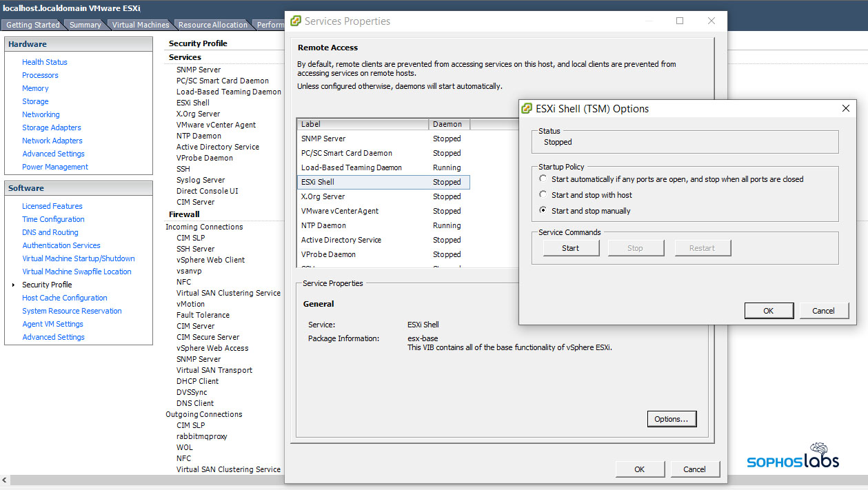
Task: Open Software Advanced Settings link
Action: 53,337
